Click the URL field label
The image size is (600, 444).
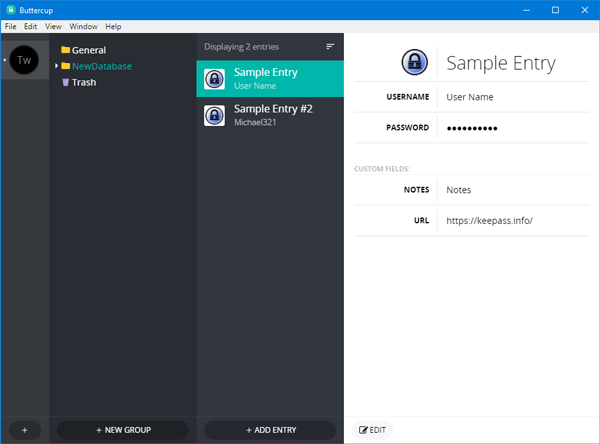click(421, 220)
